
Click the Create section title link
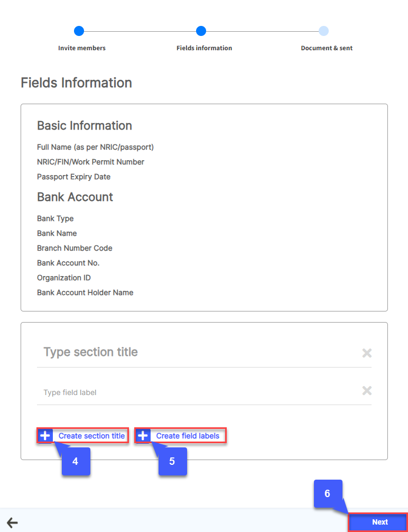(x=91, y=436)
